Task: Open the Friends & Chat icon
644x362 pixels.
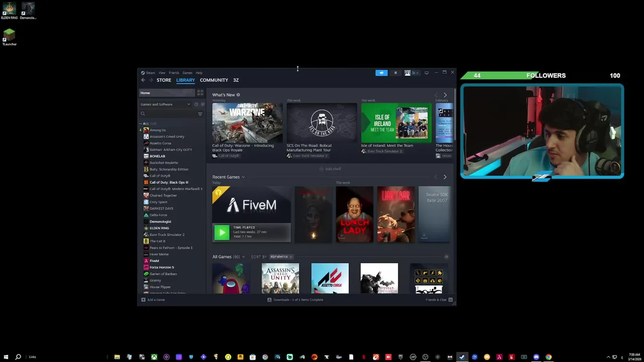Action: coord(451,300)
